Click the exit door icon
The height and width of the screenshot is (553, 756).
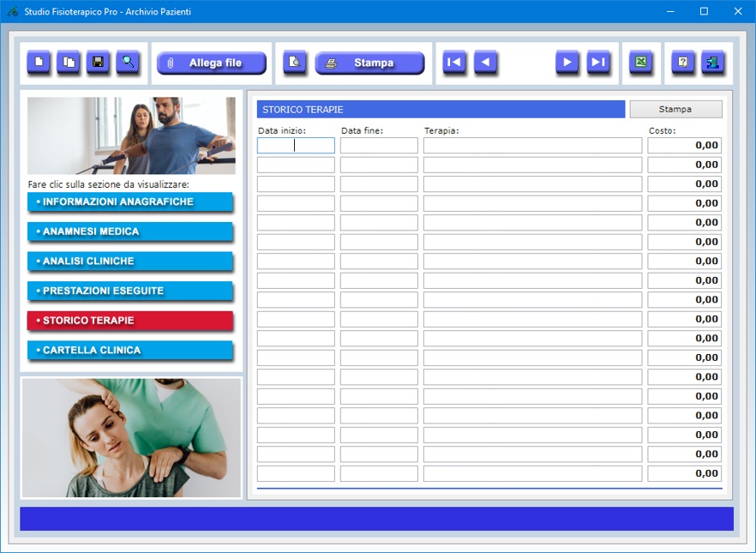(712, 63)
